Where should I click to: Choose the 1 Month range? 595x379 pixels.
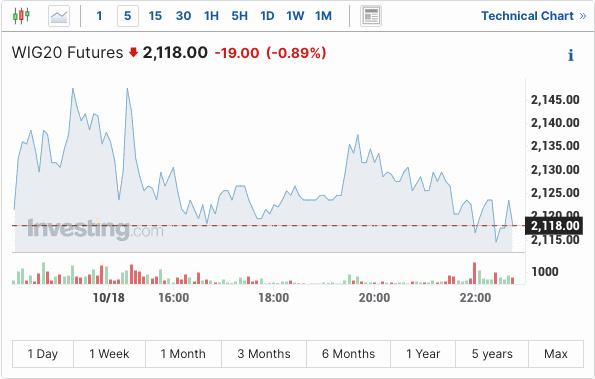pyautogui.click(x=183, y=354)
